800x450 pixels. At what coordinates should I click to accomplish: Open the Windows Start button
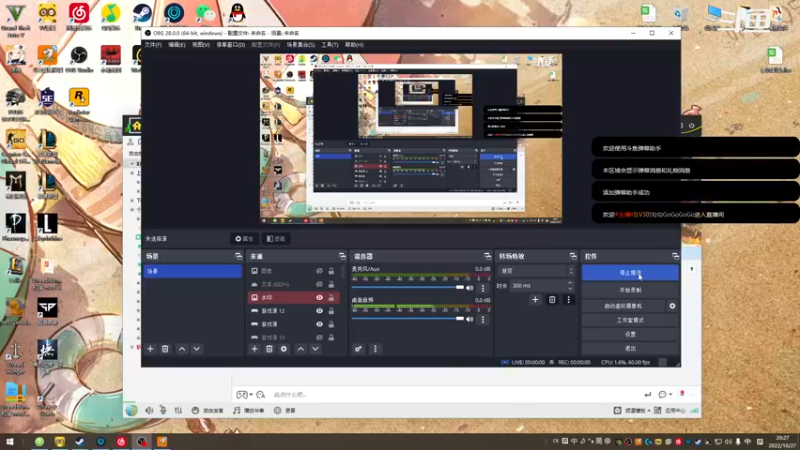coord(9,442)
